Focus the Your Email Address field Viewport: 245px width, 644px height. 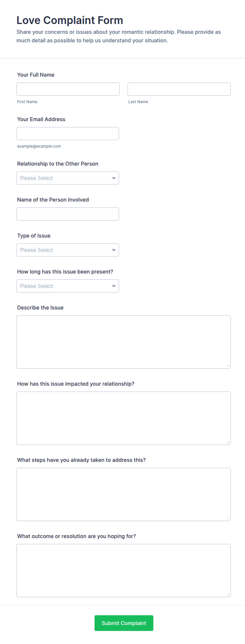68,134
